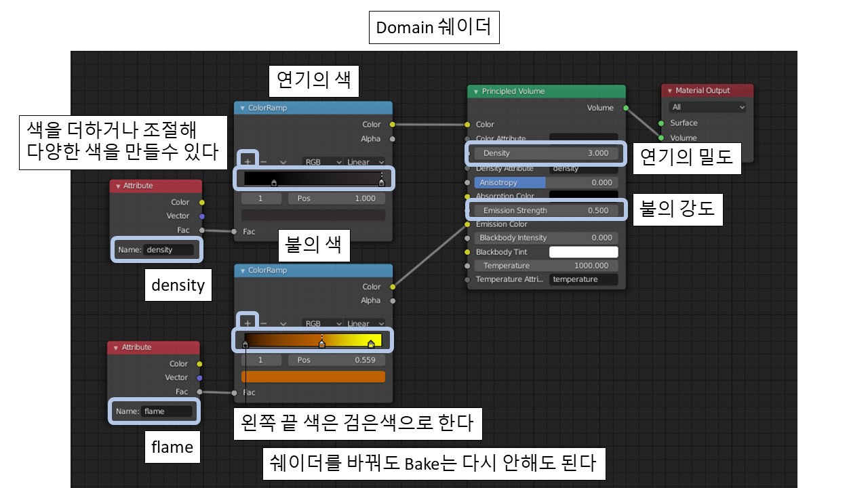Screen dimensions: 868x488
Task: Collapse the flame Attribute node
Action: point(115,348)
